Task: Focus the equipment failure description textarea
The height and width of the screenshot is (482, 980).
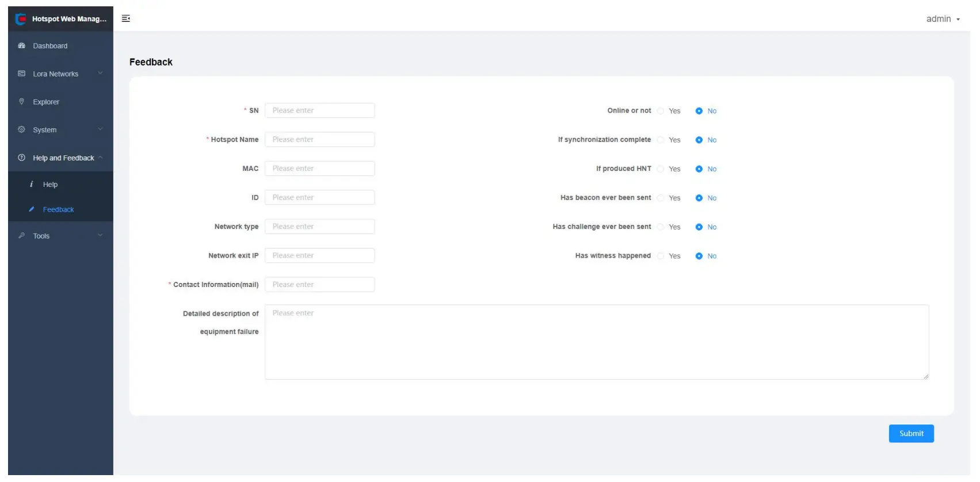Action: [x=597, y=342]
